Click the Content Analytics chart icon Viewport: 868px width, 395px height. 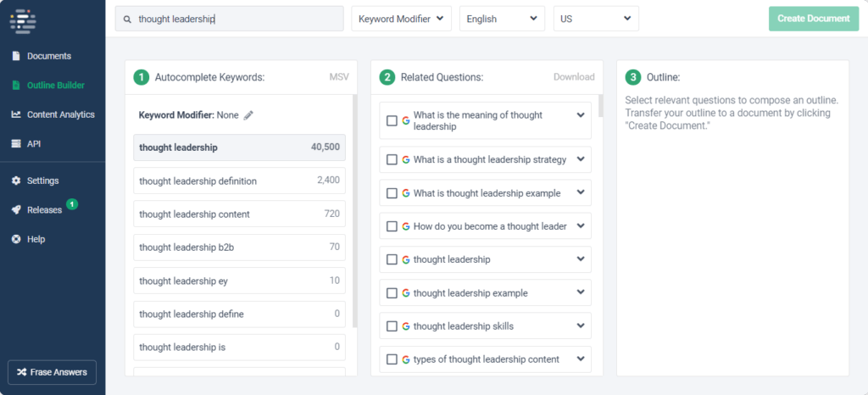pyautogui.click(x=15, y=114)
